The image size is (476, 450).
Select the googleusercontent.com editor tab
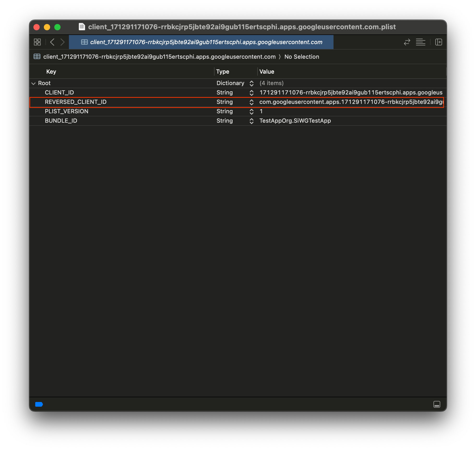pos(206,42)
